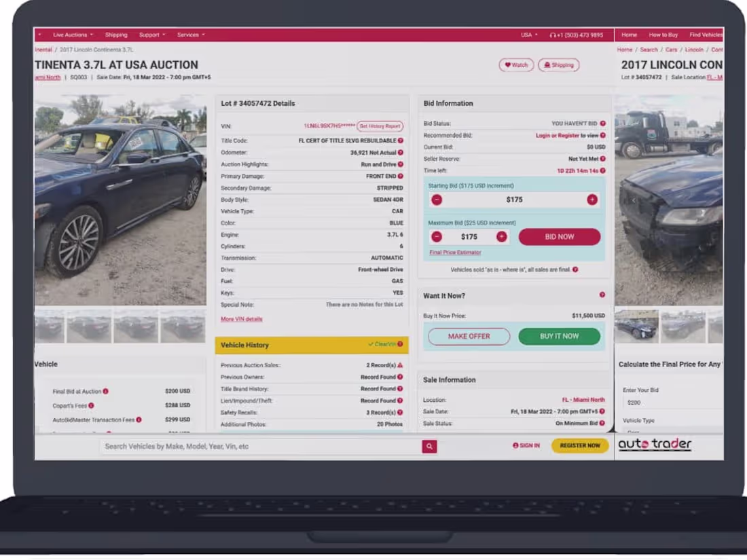
Task: Open the Live Auctions dropdown menu
Action: tap(73, 35)
